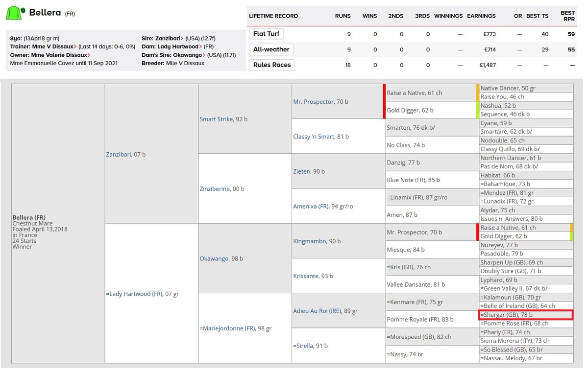Select Blue Note (FR), 85 b cell
Image resolution: width=588 pixels, height=373 pixels.
tap(432, 180)
